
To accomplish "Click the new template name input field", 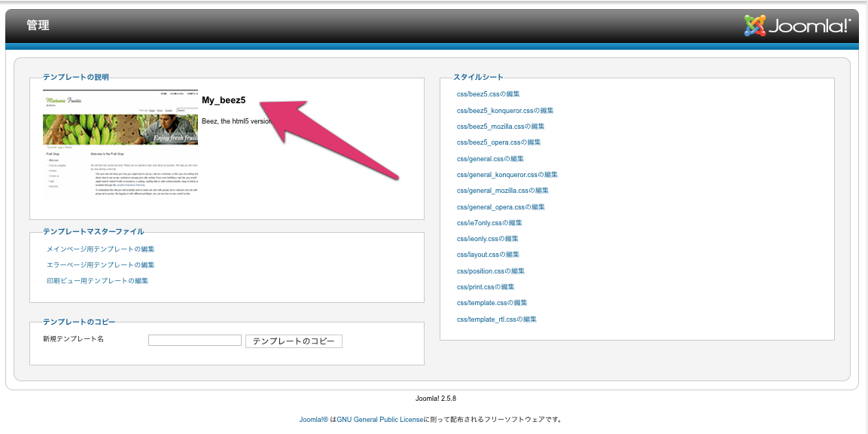I will coord(194,340).
